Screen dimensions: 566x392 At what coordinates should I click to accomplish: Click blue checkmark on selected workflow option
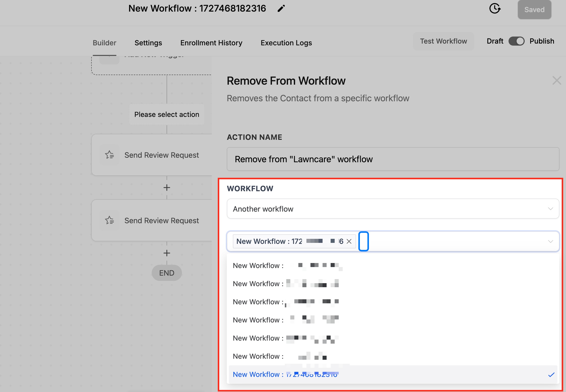pyautogui.click(x=551, y=375)
